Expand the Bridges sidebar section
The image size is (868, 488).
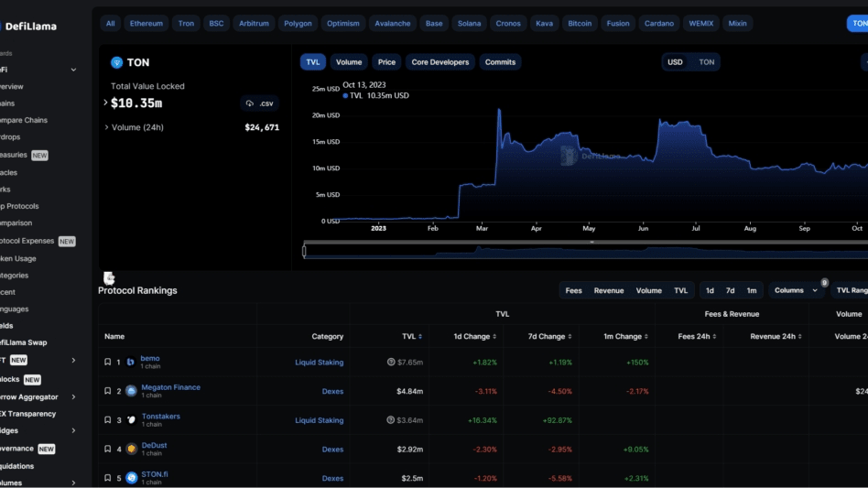click(73, 430)
